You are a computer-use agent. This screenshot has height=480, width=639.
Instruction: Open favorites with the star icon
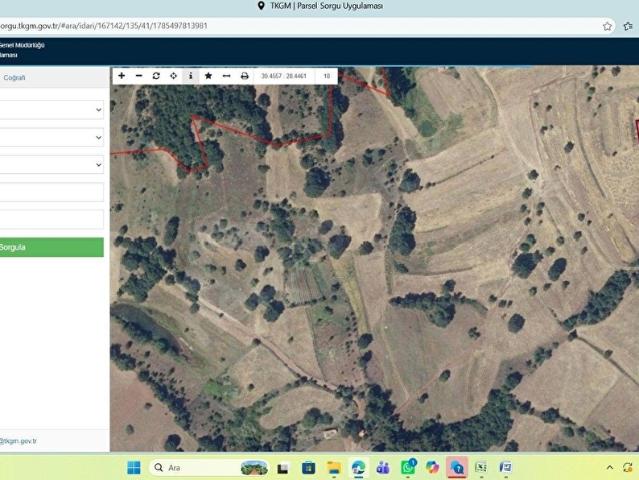208,76
